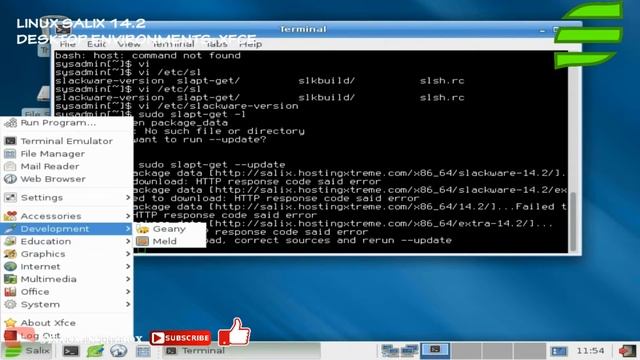Minimize the Terminal window

click(542, 30)
